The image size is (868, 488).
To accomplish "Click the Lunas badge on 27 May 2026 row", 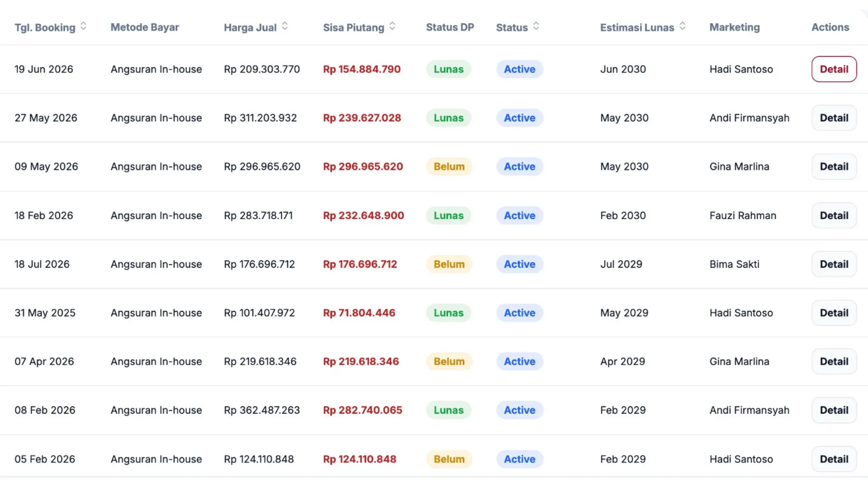I will tap(448, 117).
